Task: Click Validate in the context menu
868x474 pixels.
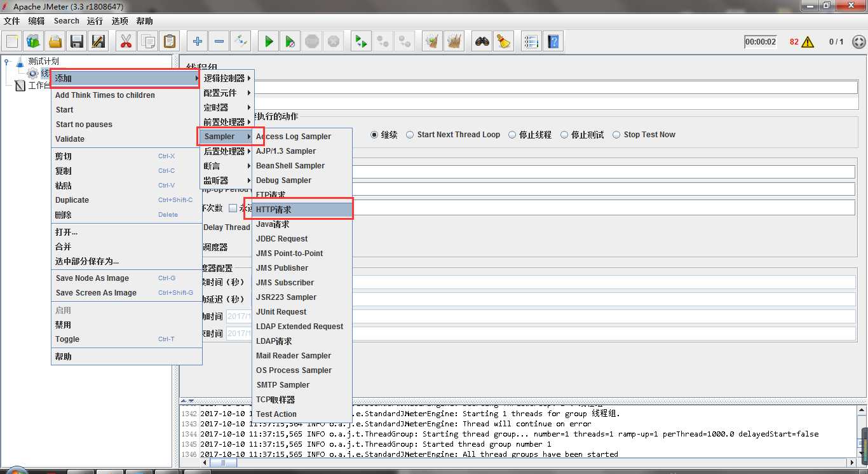Action: coord(126,139)
